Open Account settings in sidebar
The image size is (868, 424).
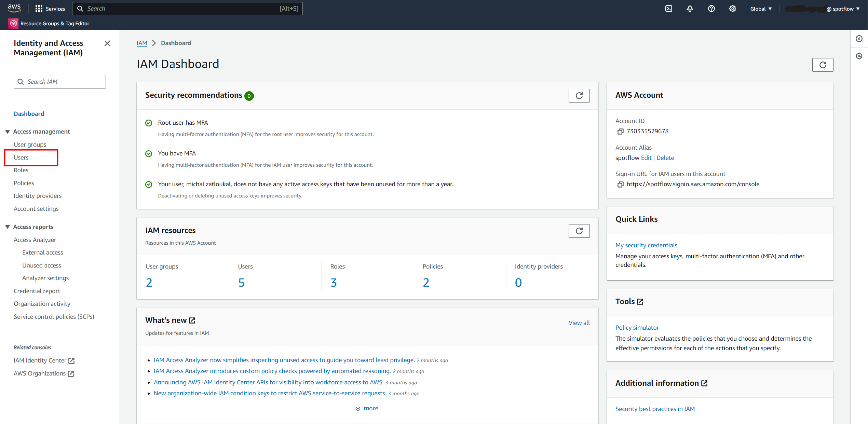point(36,209)
